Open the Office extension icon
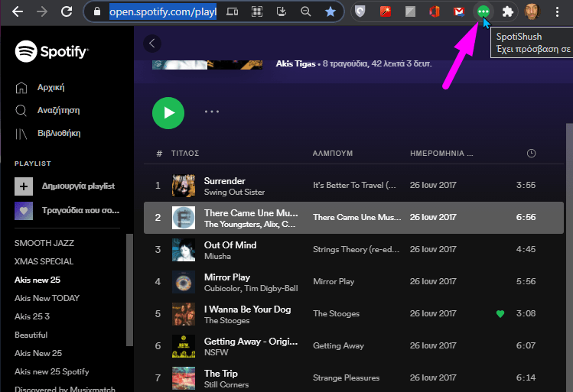Screen dimensions: 573x392 click(x=435, y=11)
